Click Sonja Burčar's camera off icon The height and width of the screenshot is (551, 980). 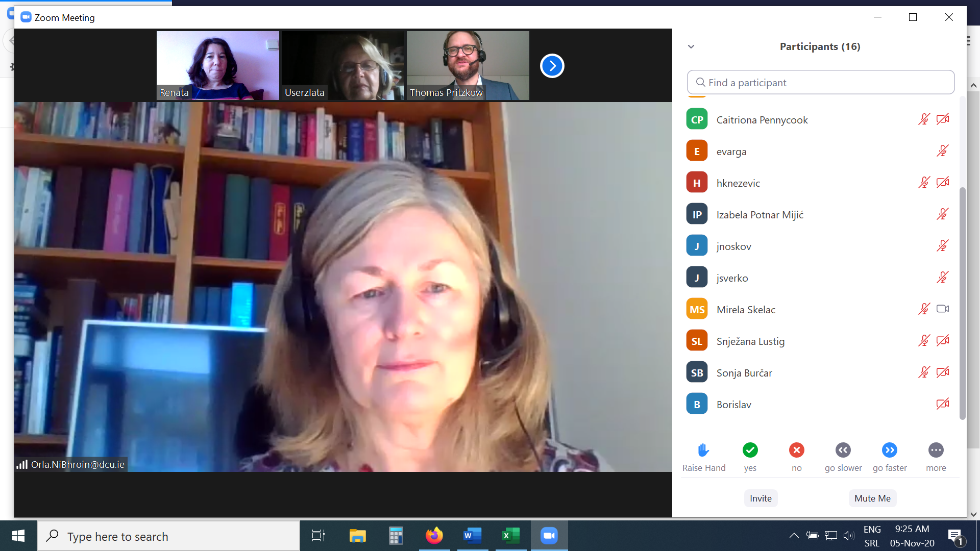(943, 372)
